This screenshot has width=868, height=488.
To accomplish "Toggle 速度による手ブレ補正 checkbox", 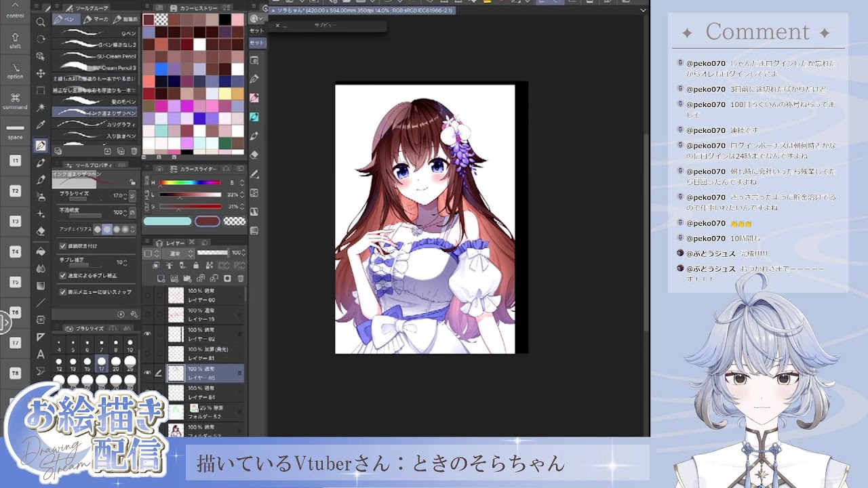I will click(x=62, y=275).
